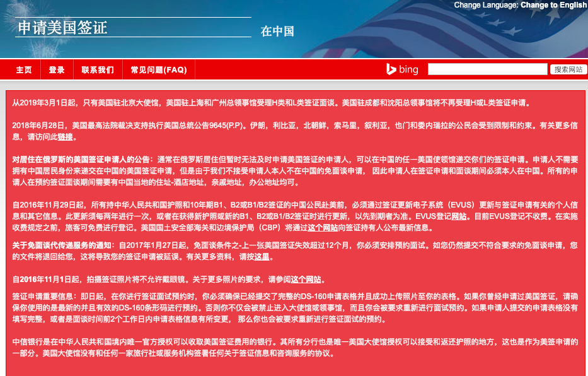Click the Bing logo icon
Viewport: 588px width, 376px height.
[402, 69]
